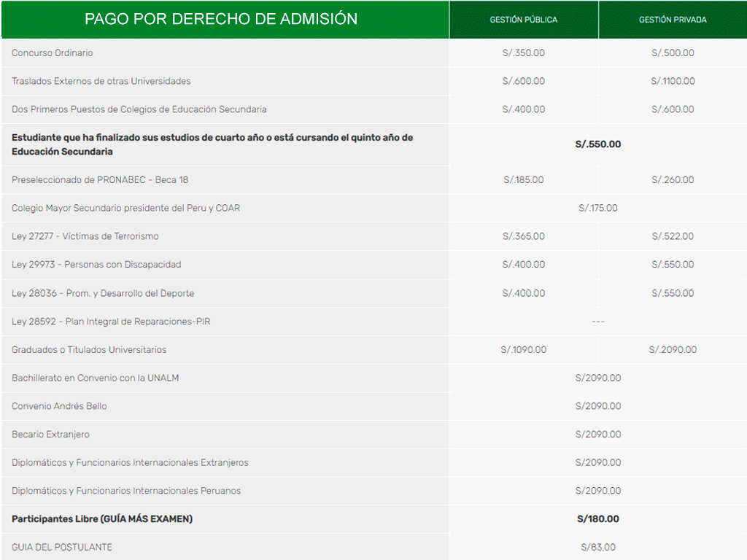Viewport: 747px width, 560px height.
Task: Click the PAGO POR DERECHO DE ADMISIÓN header
Action: click(221, 20)
